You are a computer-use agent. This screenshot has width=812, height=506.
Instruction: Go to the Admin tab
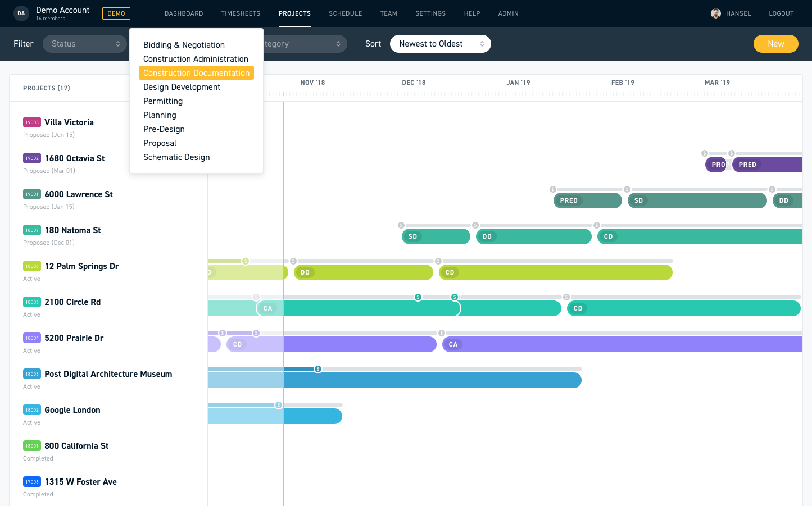click(509, 13)
